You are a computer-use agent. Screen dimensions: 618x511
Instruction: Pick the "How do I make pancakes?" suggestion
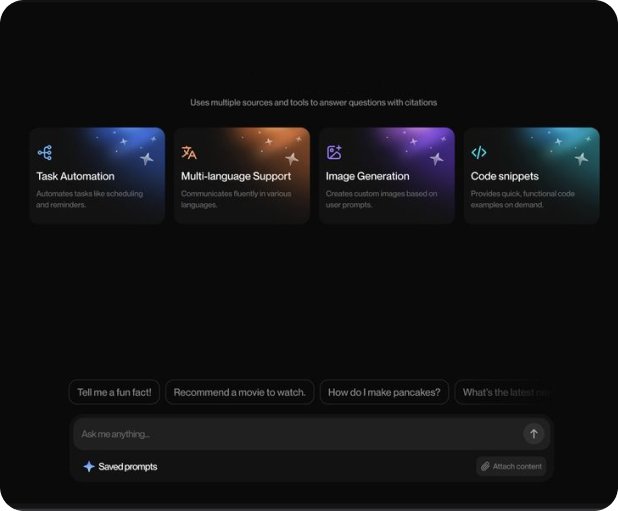(x=384, y=392)
